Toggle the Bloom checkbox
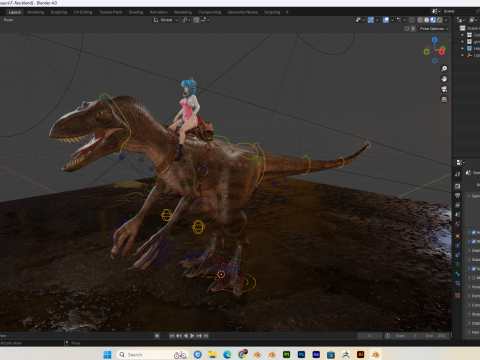The height and width of the screenshot is (360, 480). 473,241
